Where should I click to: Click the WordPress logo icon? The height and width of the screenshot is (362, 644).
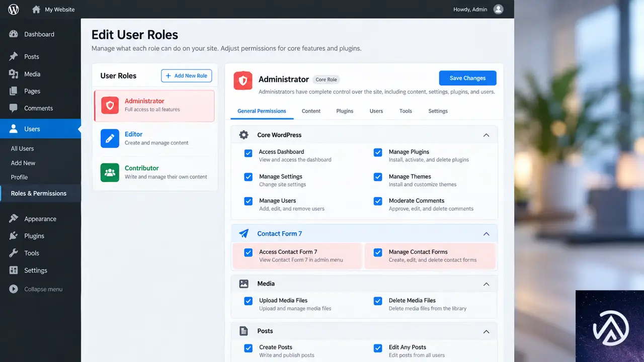point(14,9)
